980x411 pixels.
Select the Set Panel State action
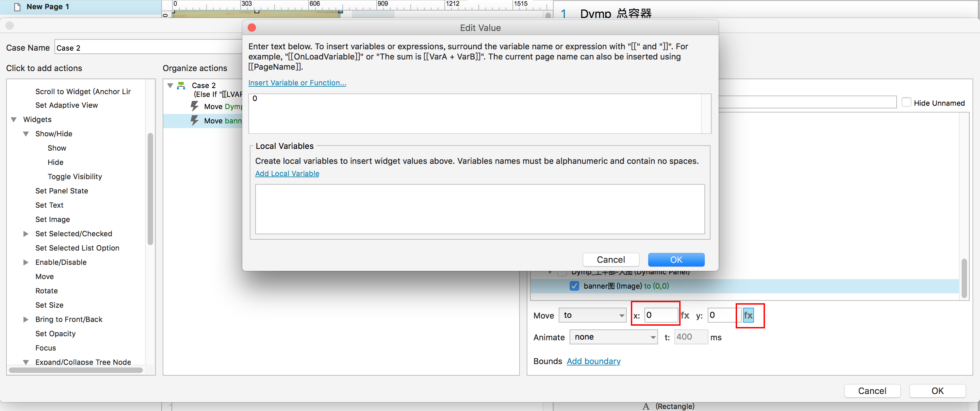pos(62,191)
